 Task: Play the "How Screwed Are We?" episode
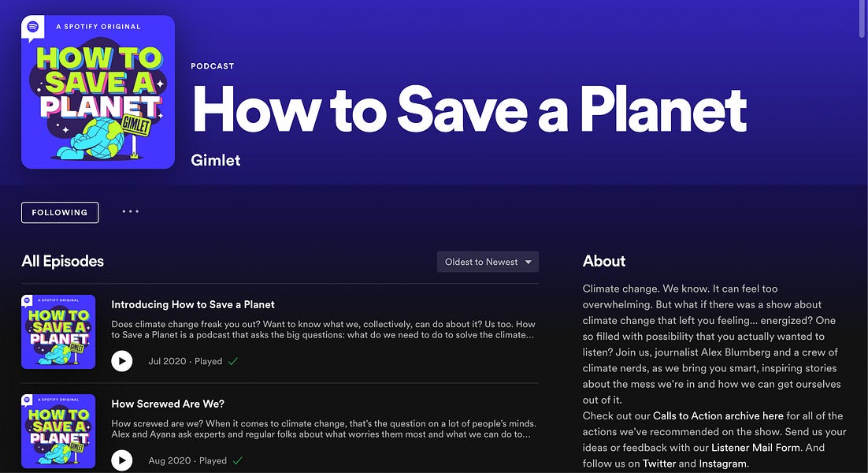tap(121, 460)
